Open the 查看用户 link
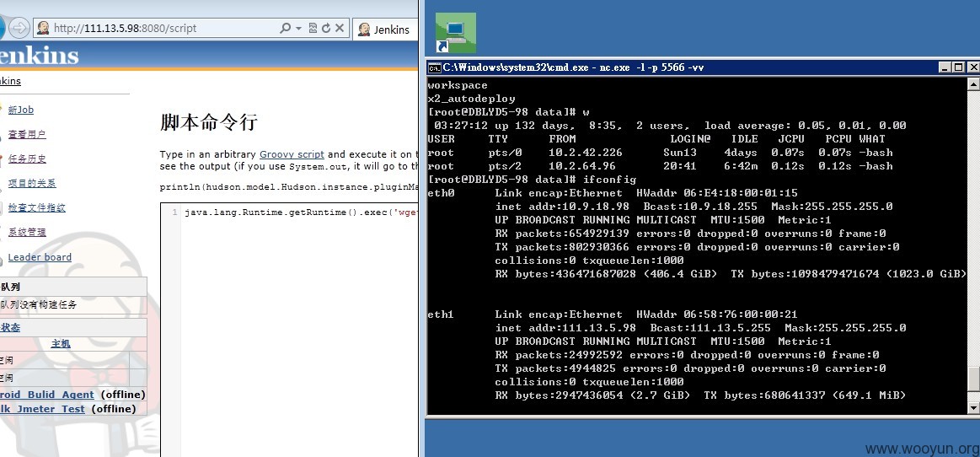This screenshot has width=980, height=457. (27, 134)
